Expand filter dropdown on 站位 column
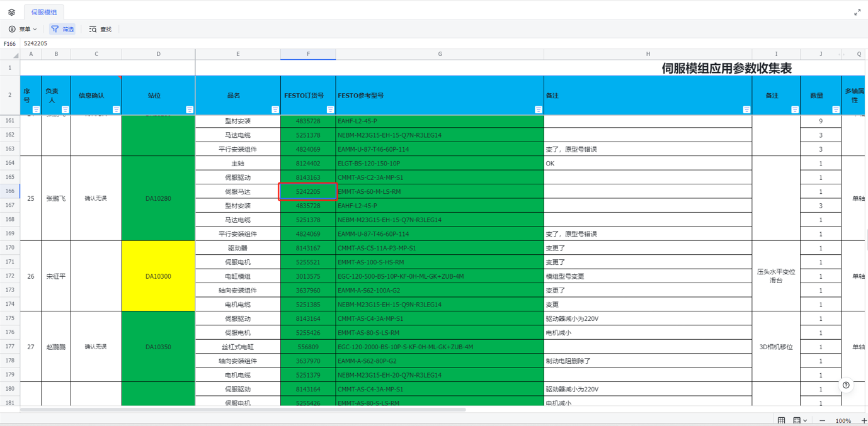Viewport: 868px width, 426px height. point(190,109)
